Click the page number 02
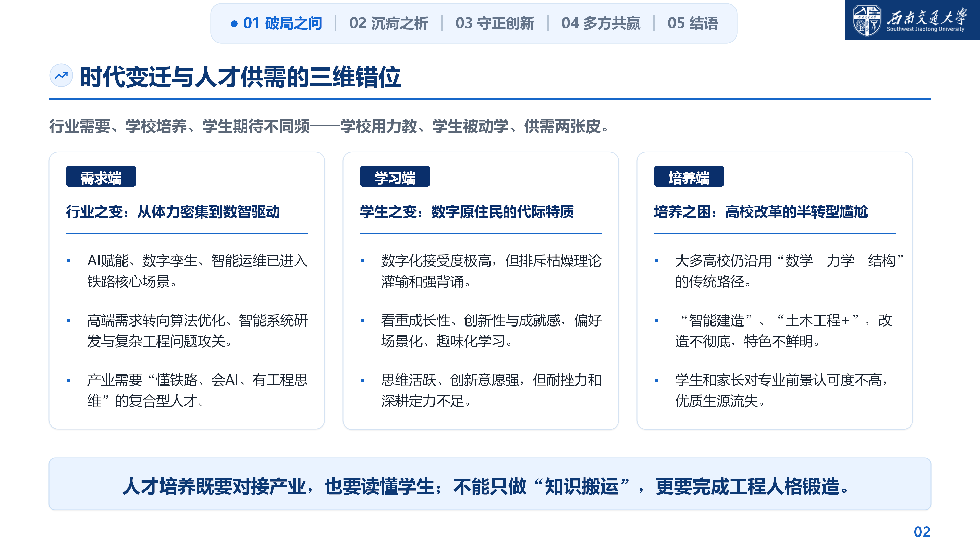Image resolution: width=980 pixels, height=551 pixels. pos(922,532)
